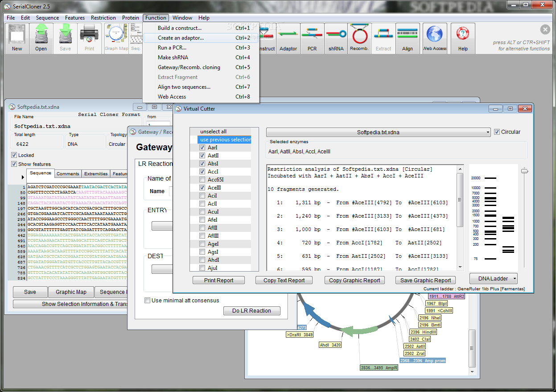Open the Softpedia.txt.xdna sequence dropdown
Image resolution: width=556 pixels, height=392 pixels.
point(378,132)
